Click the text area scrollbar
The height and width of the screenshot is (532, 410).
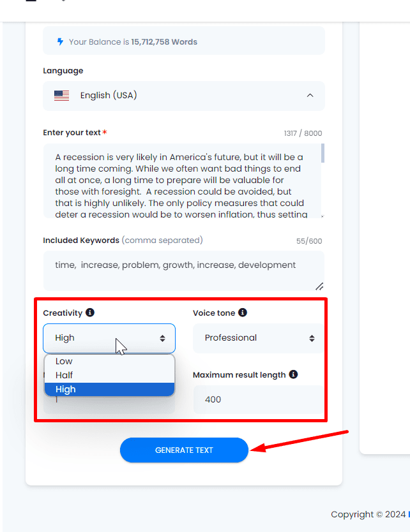point(323,154)
